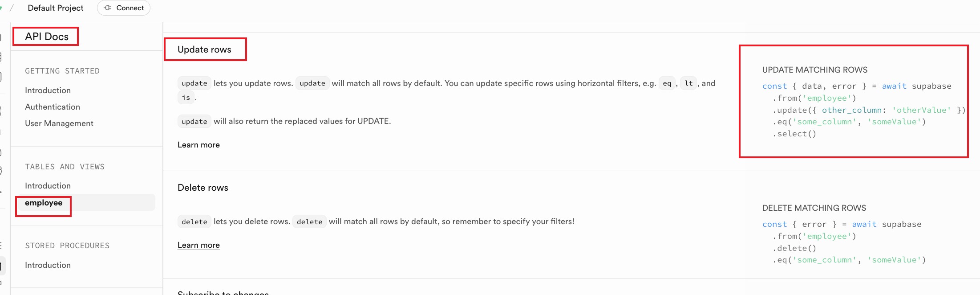The width and height of the screenshot is (980, 295).
Task: Open Introduction under Getting Started
Action: coord(48,90)
